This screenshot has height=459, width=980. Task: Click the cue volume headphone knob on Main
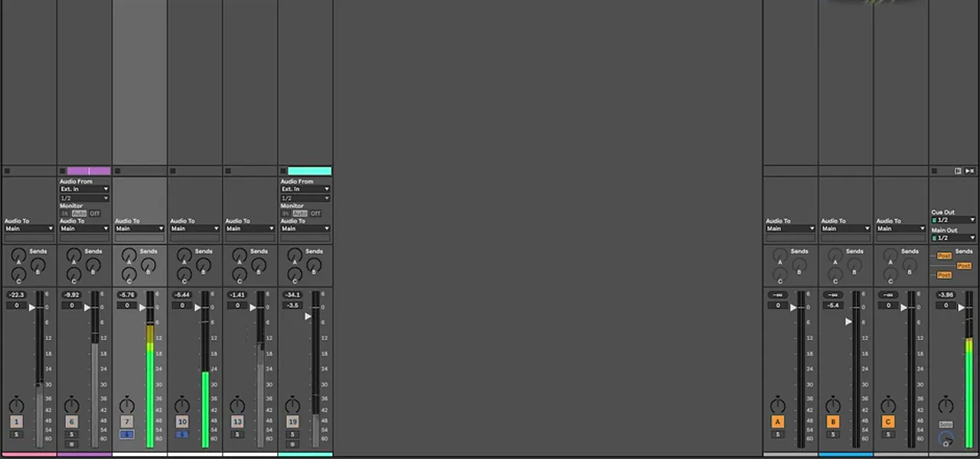946,439
